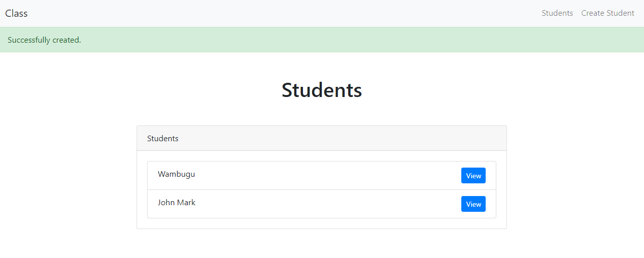The width and height of the screenshot is (644, 258).
Task: Click the Class brand link
Action: (x=16, y=13)
